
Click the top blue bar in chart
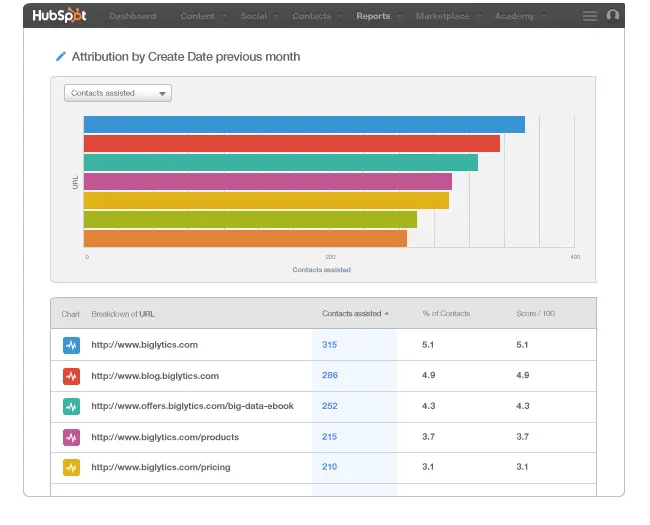click(x=304, y=124)
